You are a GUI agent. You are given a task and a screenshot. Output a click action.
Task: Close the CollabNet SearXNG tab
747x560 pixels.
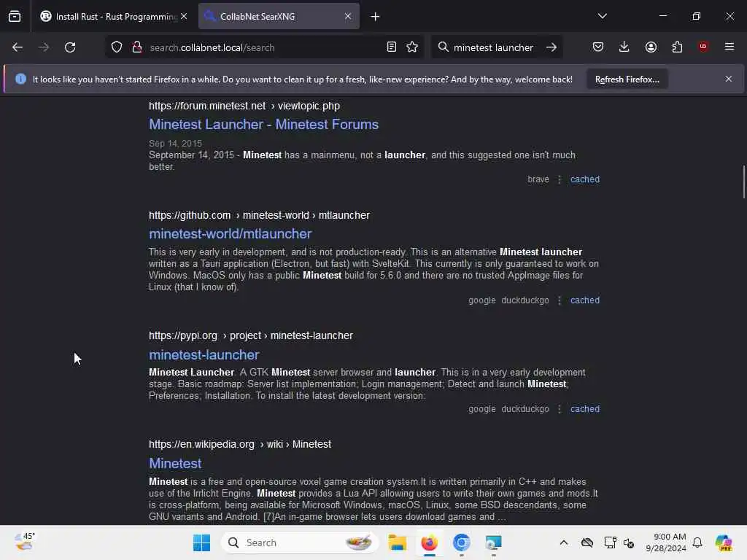click(348, 17)
